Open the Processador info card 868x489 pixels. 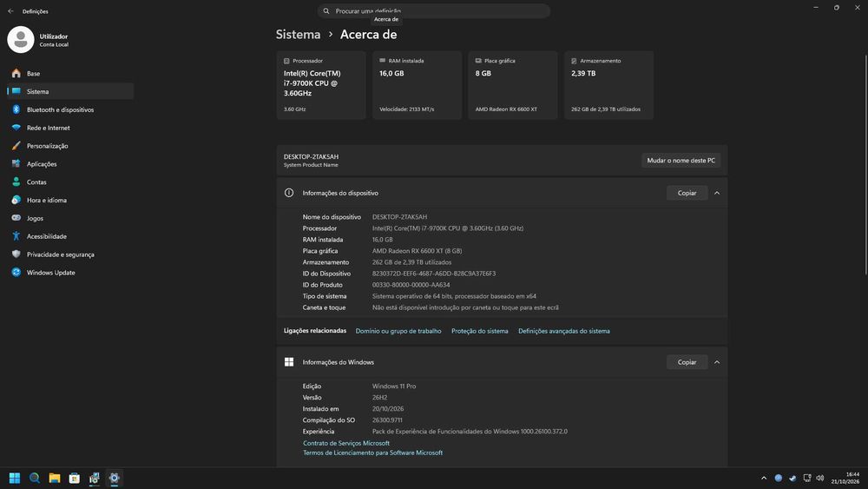(321, 85)
